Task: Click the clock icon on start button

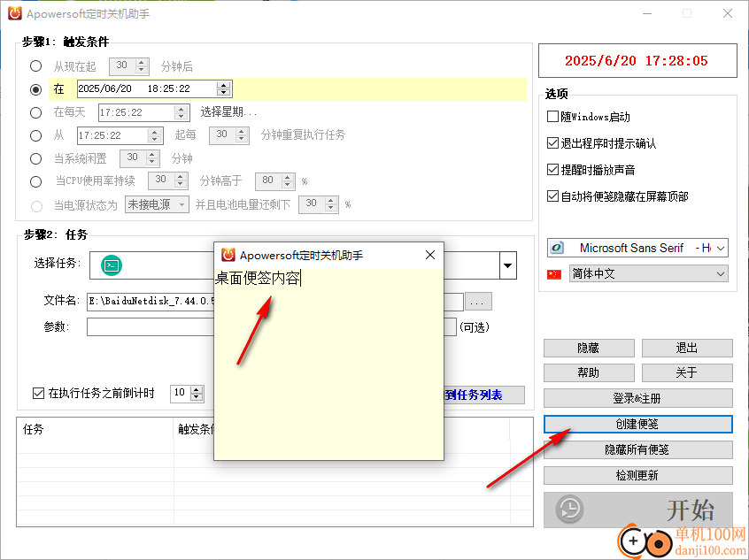Action: click(569, 510)
